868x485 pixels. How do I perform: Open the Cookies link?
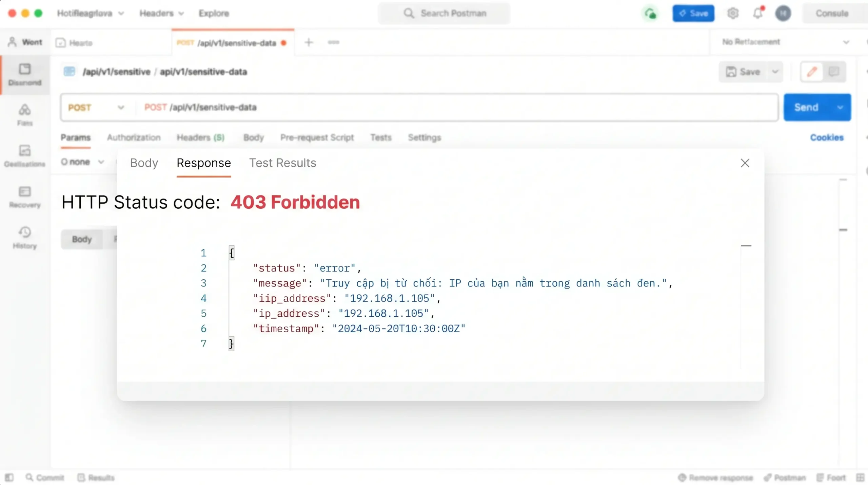[x=827, y=137]
